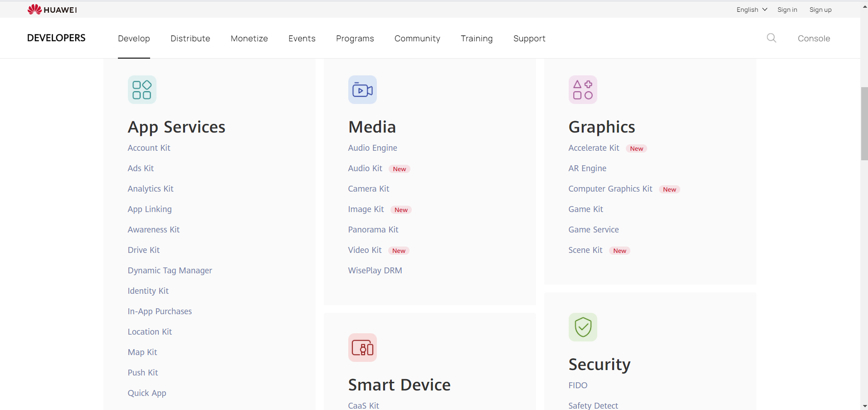
Task: Click the App Services category icon
Action: tap(142, 89)
